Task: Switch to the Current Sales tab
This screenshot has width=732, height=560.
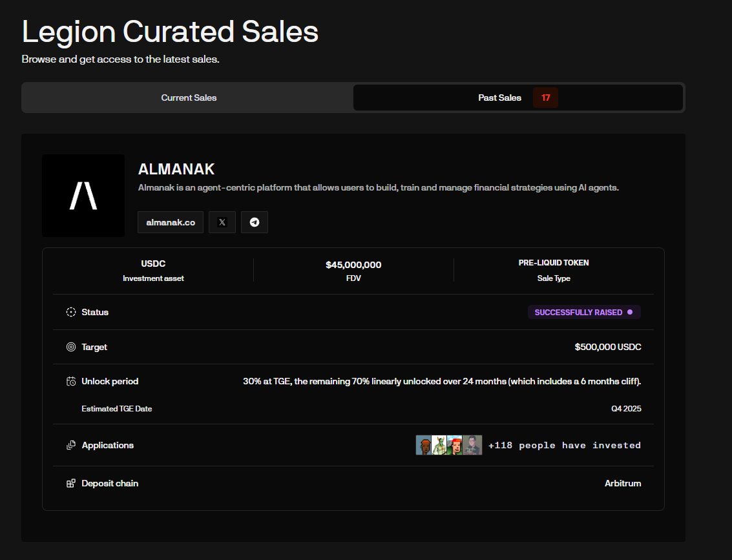Action: pos(189,98)
